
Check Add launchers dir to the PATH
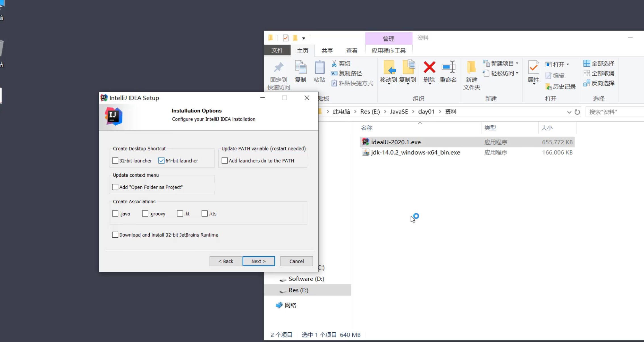(225, 161)
